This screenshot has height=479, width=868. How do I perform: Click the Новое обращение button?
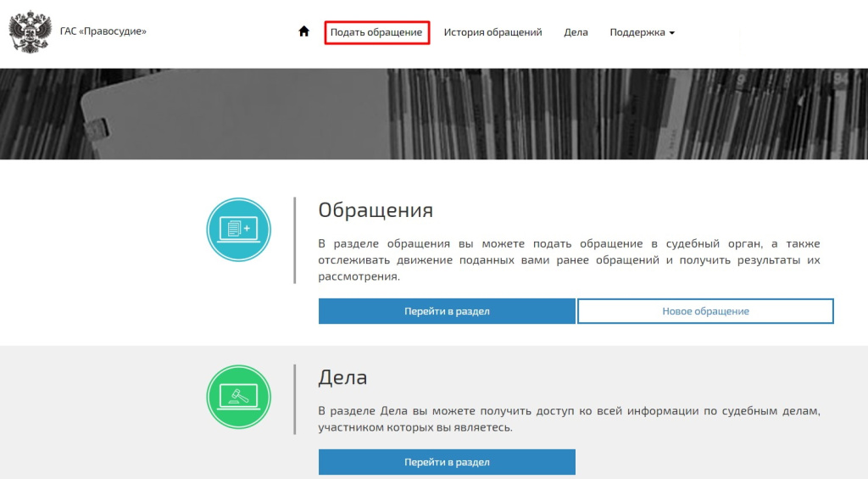705,311
